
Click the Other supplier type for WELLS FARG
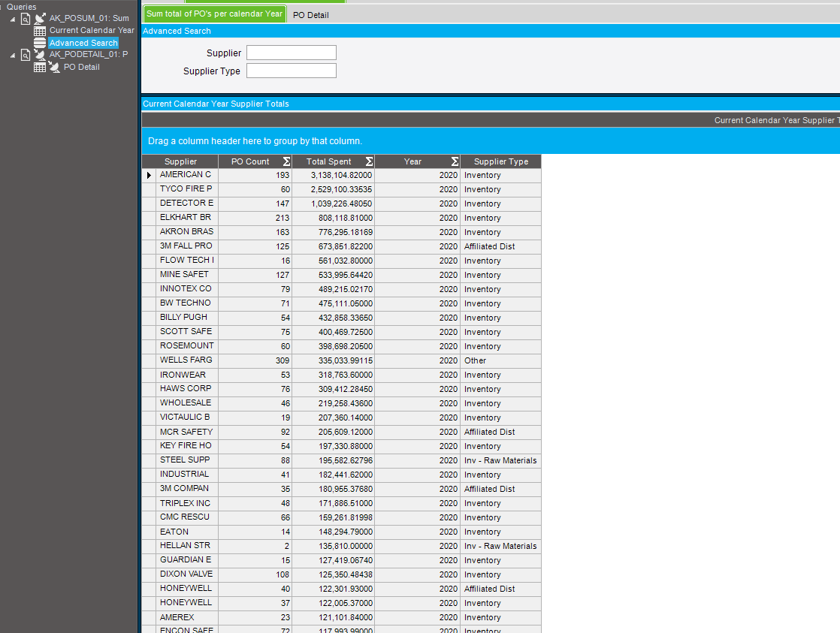pyautogui.click(x=501, y=360)
